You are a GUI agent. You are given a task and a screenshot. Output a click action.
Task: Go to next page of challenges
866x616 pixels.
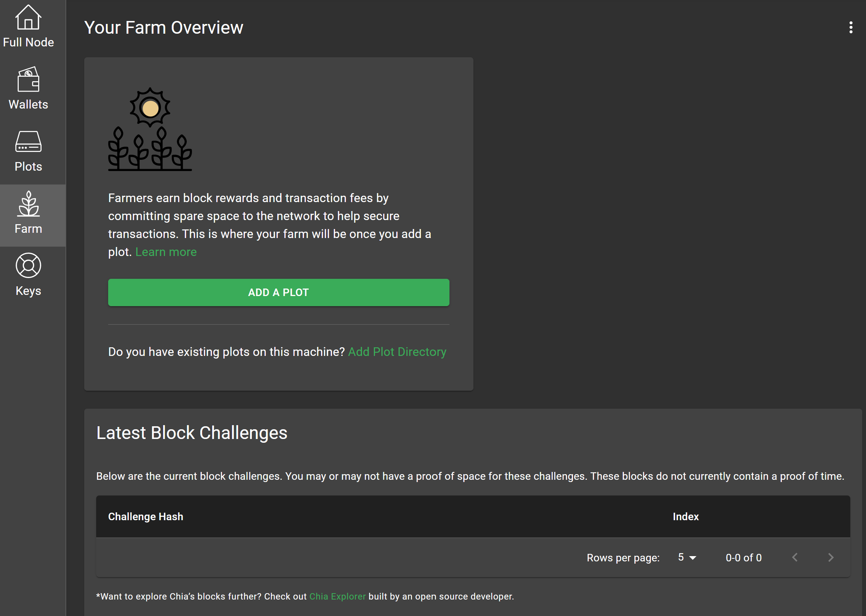click(x=830, y=557)
